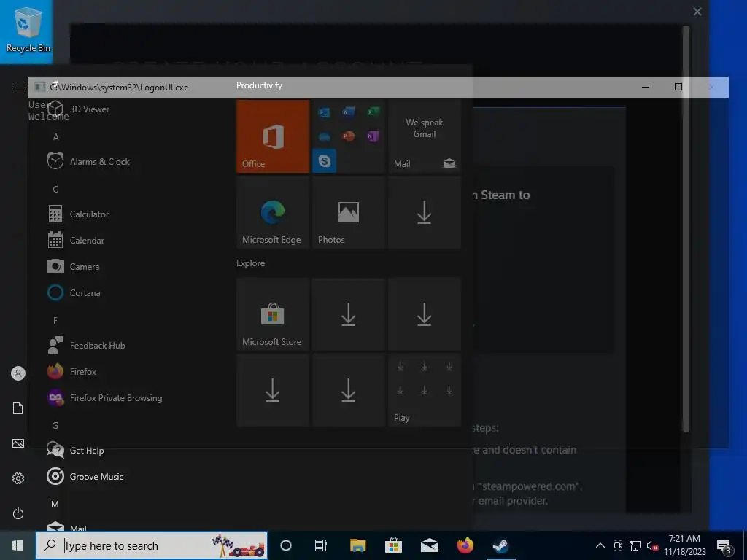Jump to letter F section header
Screen dimensions: 747x560
coord(55,321)
